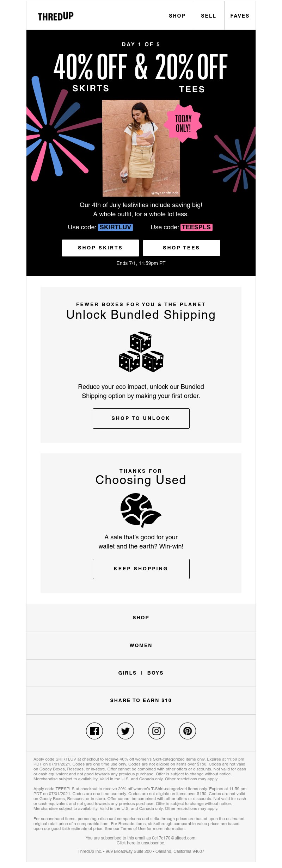Image resolution: width=282 pixels, height=868 pixels.
Task: Open ThredUp's Instagram camera icon
Action: 157,731
